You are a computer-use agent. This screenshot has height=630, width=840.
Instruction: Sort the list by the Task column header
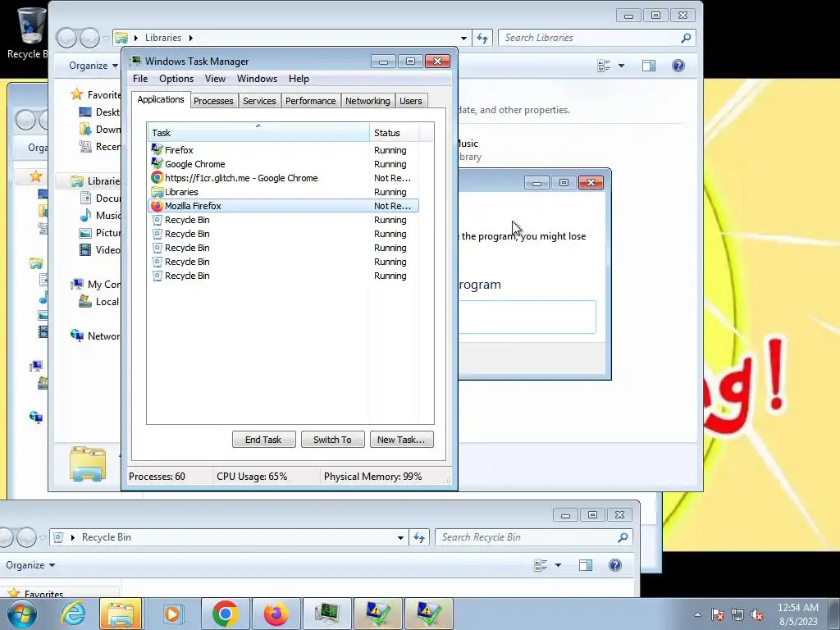(258, 132)
